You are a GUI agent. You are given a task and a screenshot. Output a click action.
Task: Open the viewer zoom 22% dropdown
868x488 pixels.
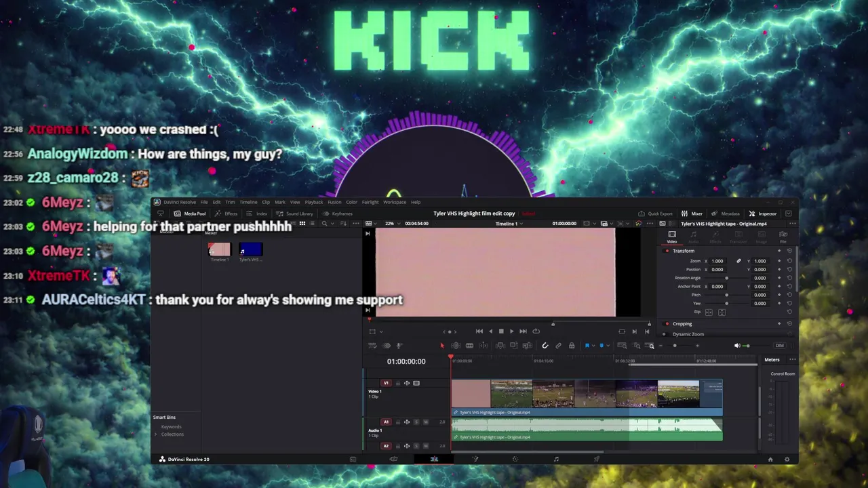click(x=393, y=223)
